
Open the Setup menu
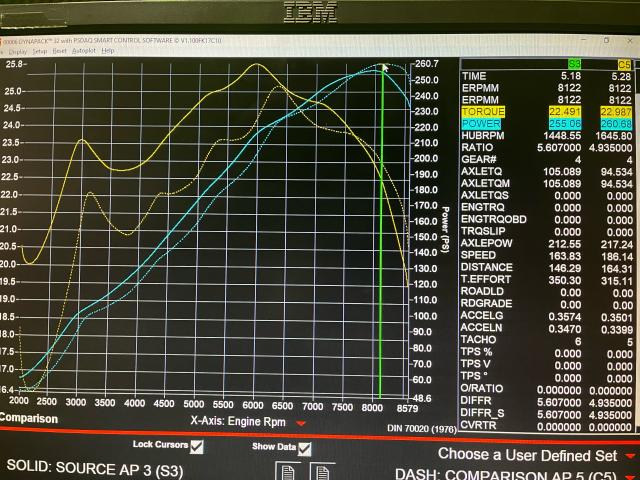[39, 51]
